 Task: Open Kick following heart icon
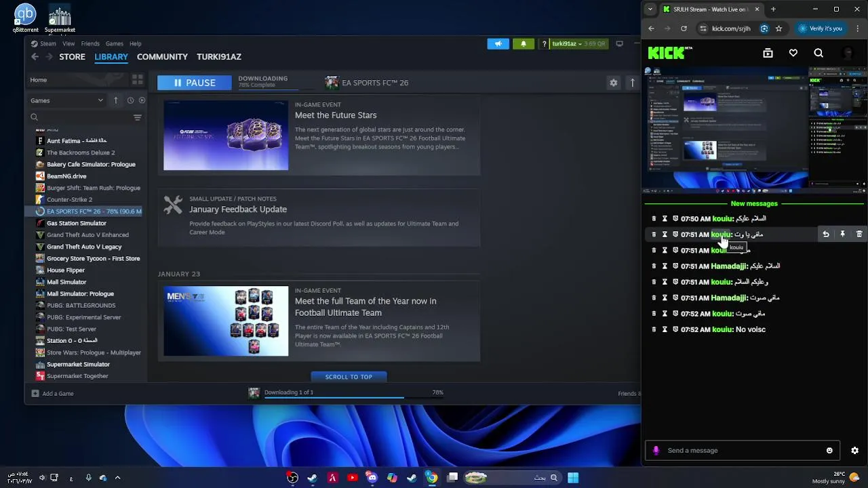coord(793,53)
